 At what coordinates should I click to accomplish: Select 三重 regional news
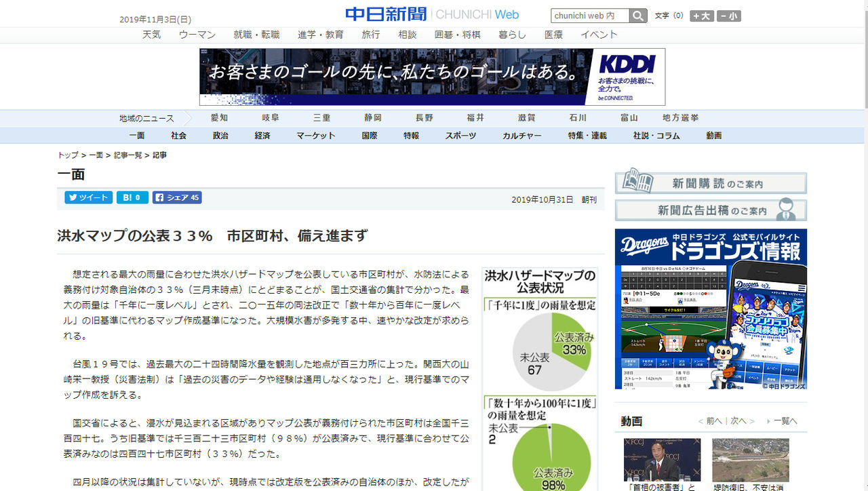coord(322,118)
